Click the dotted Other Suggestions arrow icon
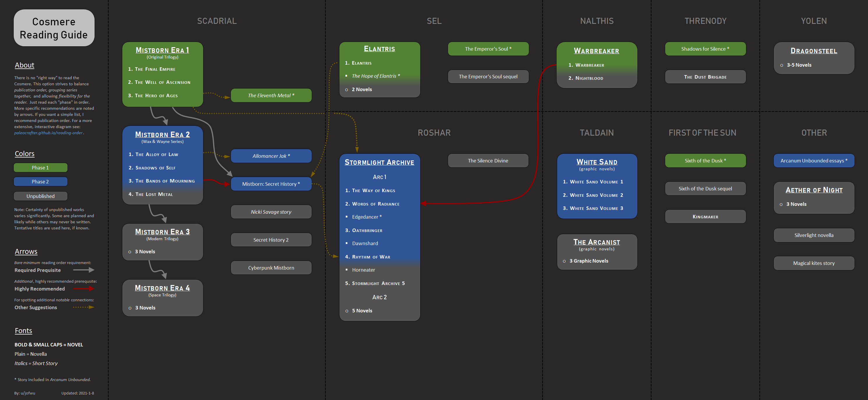Image resolution: width=868 pixels, height=400 pixels. [x=84, y=307]
